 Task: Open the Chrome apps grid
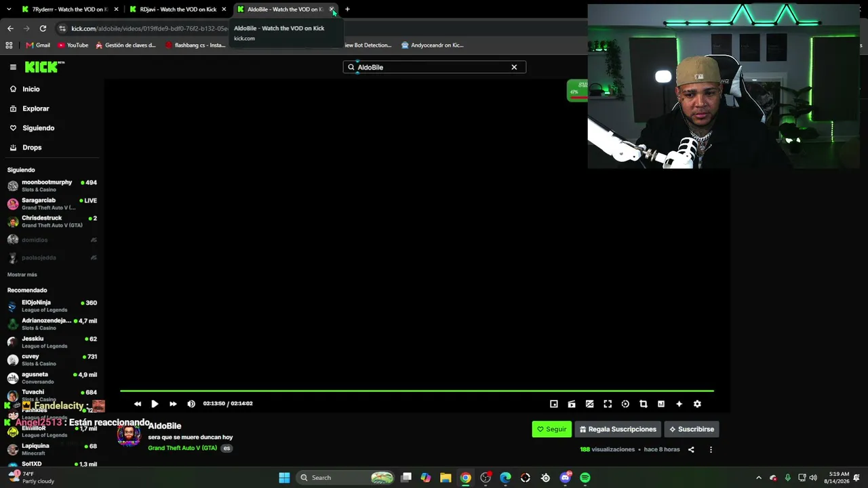pos(9,45)
